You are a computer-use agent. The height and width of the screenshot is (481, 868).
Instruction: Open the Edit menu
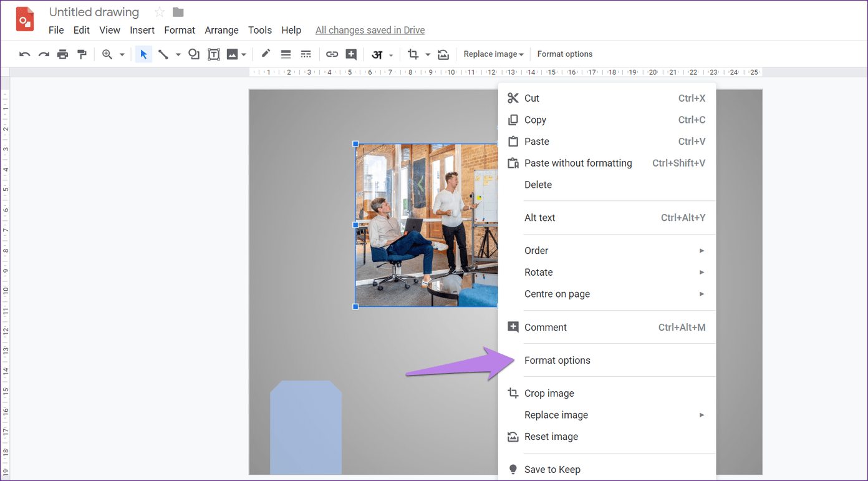[82, 30]
